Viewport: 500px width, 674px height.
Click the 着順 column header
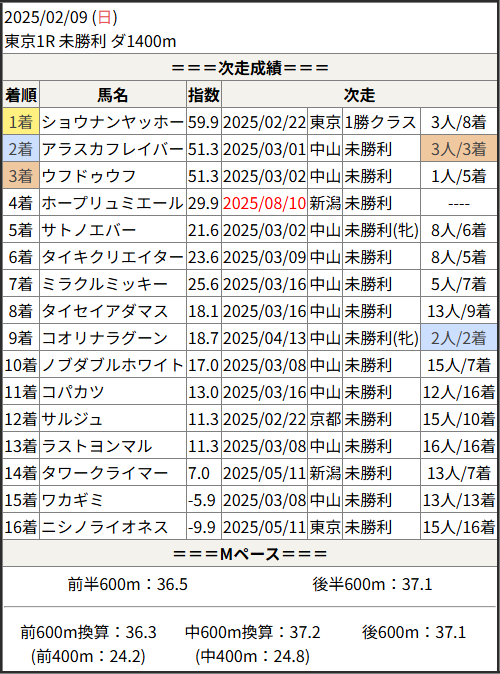[x=21, y=95]
